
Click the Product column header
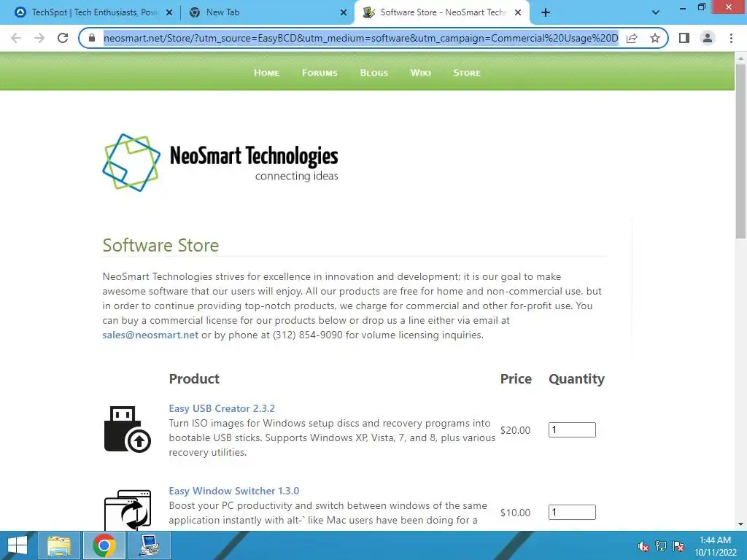click(x=194, y=379)
